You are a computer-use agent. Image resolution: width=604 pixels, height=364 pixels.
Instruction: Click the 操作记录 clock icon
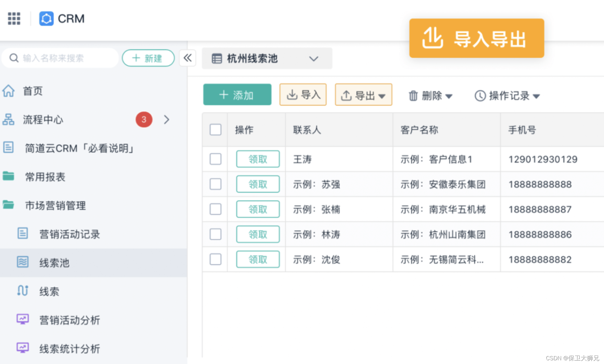click(480, 96)
